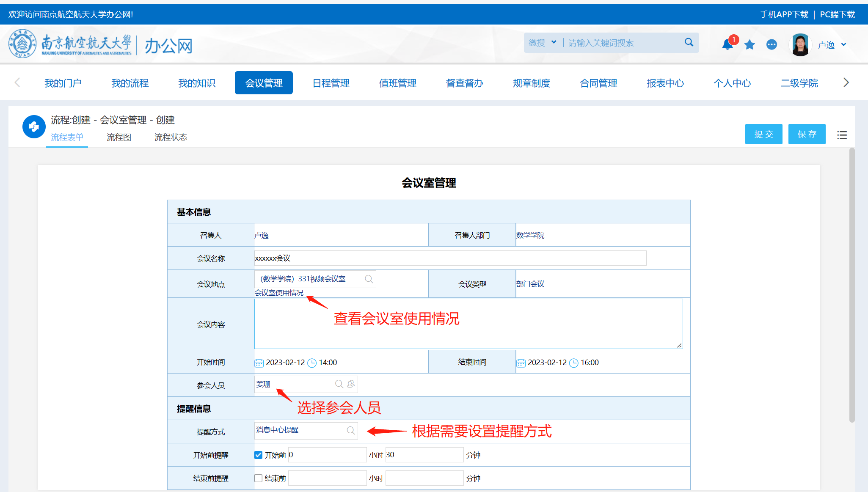Open the list menu icon beside 保存
The width and height of the screenshot is (868, 492).
[842, 135]
